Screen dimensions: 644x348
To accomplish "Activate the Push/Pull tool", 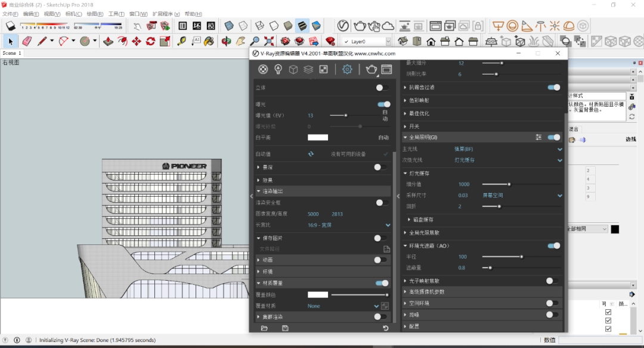I will point(108,41).
